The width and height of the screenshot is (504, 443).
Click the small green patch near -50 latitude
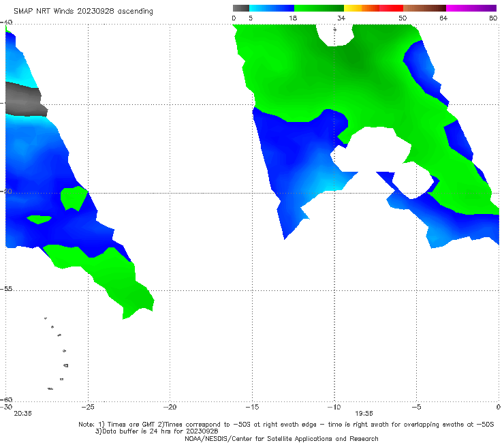click(74, 198)
